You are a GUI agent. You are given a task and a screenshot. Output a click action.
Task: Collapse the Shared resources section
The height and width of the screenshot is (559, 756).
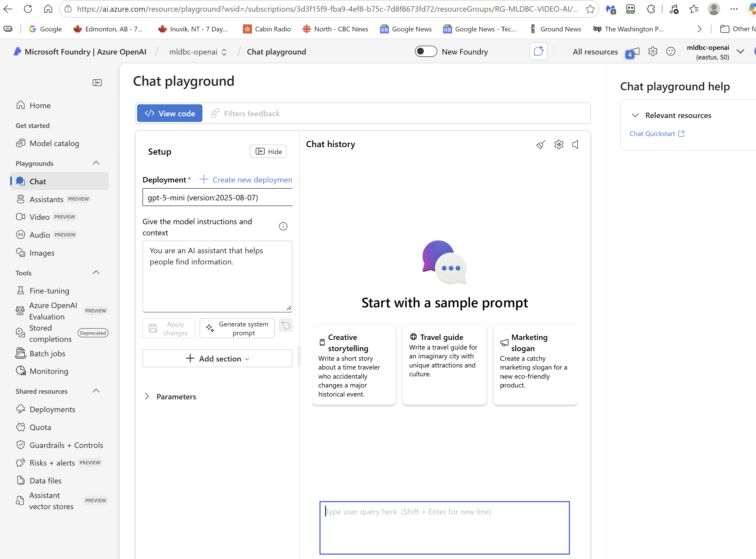(96, 391)
